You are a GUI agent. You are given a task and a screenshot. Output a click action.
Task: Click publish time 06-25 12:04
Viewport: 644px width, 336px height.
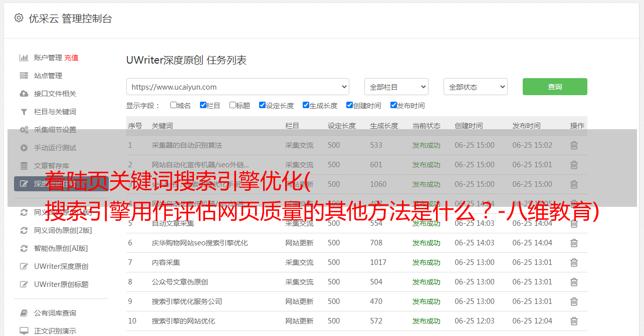tap(532, 321)
